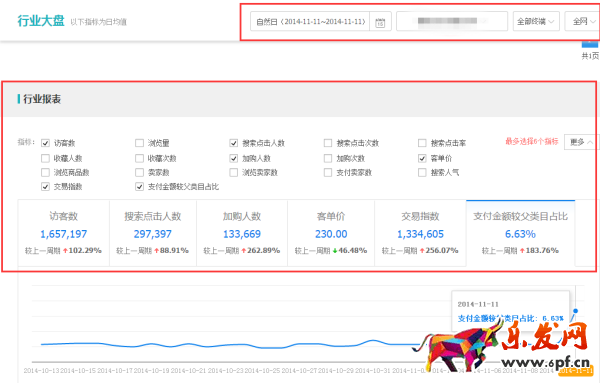Tick the 搜索点击率 checkbox
Screen dimensions: 600x383
tap(422, 143)
